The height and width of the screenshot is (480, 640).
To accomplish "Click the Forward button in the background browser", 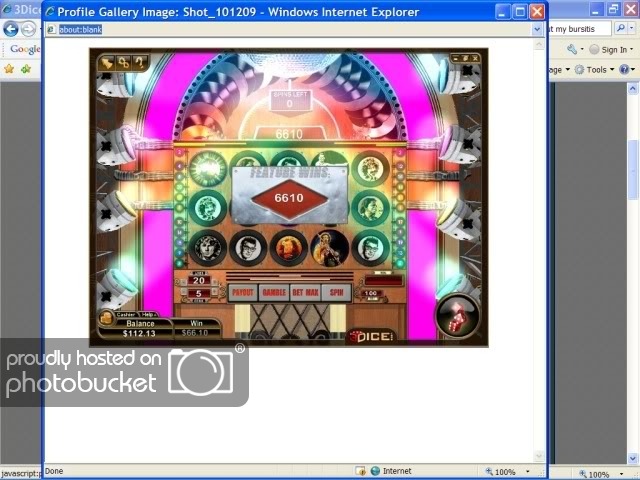I will (x=28, y=29).
